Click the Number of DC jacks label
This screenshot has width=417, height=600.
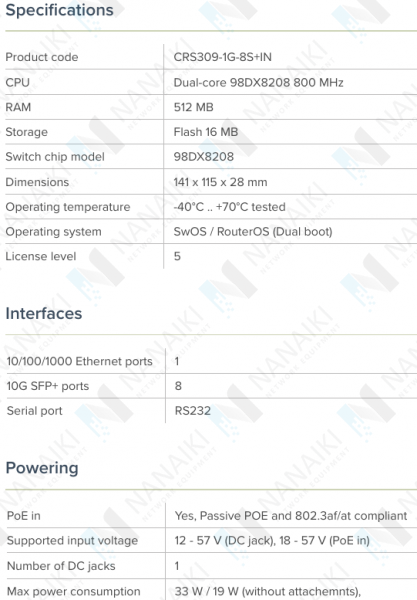coord(61,566)
